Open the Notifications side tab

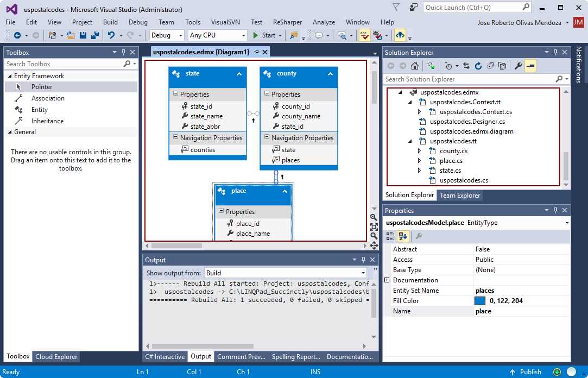point(579,64)
